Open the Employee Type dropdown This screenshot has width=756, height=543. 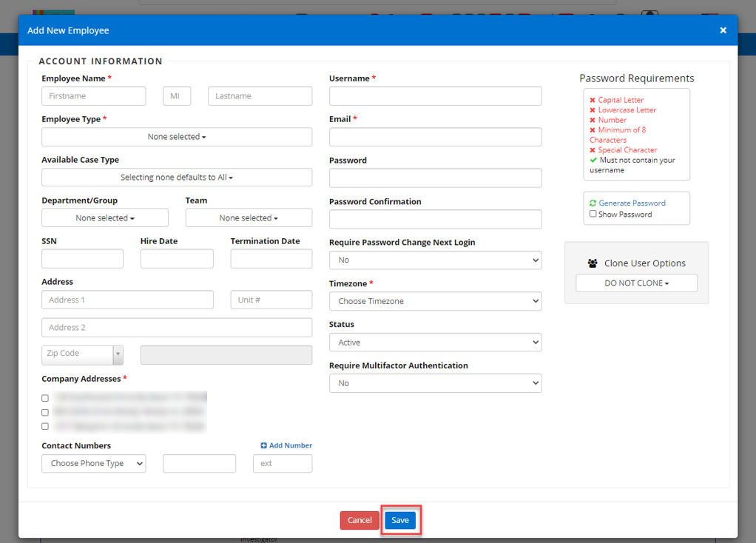pyautogui.click(x=177, y=137)
